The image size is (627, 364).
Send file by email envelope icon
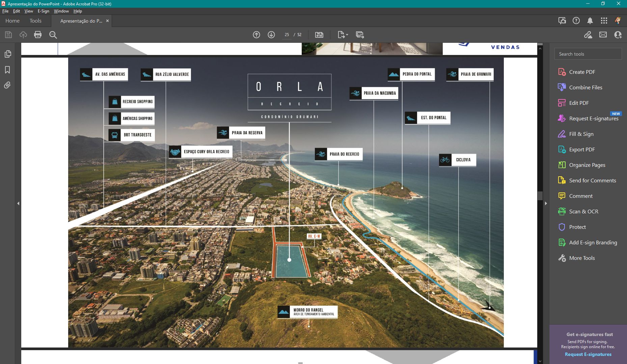point(603,35)
